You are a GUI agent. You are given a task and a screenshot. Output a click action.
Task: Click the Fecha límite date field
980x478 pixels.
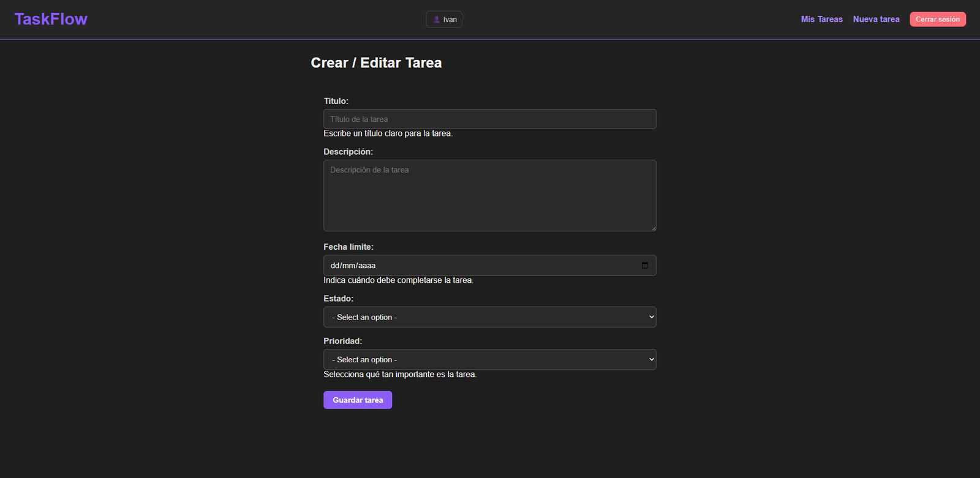click(489, 266)
